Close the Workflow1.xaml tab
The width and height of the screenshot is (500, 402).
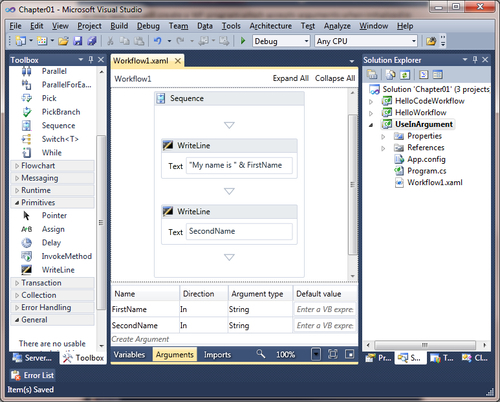[x=178, y=61]
